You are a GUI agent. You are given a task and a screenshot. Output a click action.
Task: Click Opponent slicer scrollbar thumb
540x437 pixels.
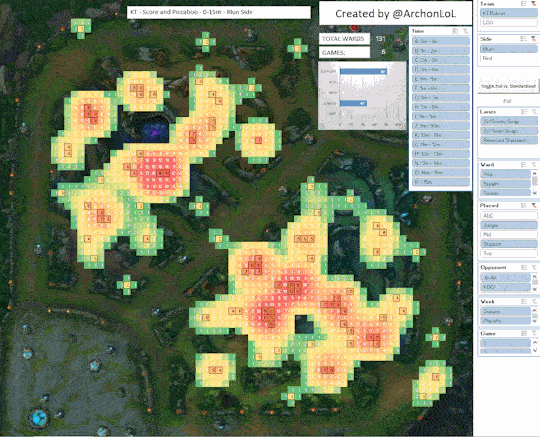(x=534, y=282)
